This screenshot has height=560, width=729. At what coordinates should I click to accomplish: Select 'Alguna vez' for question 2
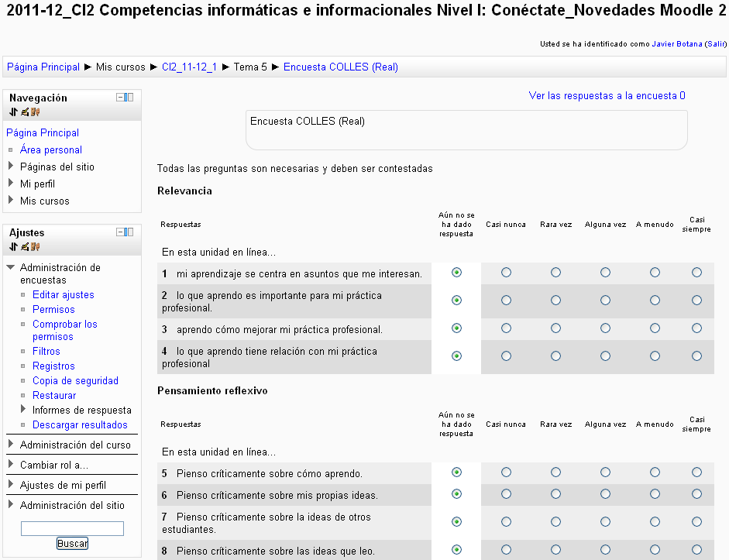point(605,301)
